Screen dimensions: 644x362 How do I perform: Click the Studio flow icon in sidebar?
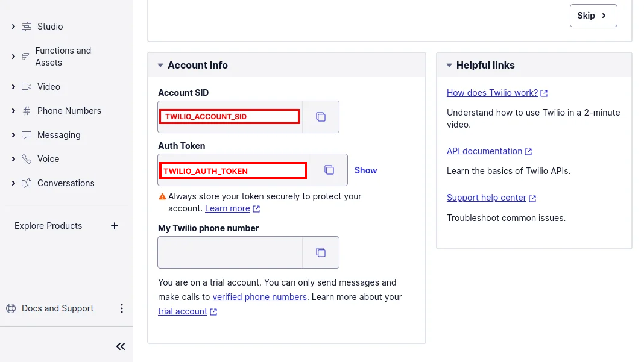point(27,27)
